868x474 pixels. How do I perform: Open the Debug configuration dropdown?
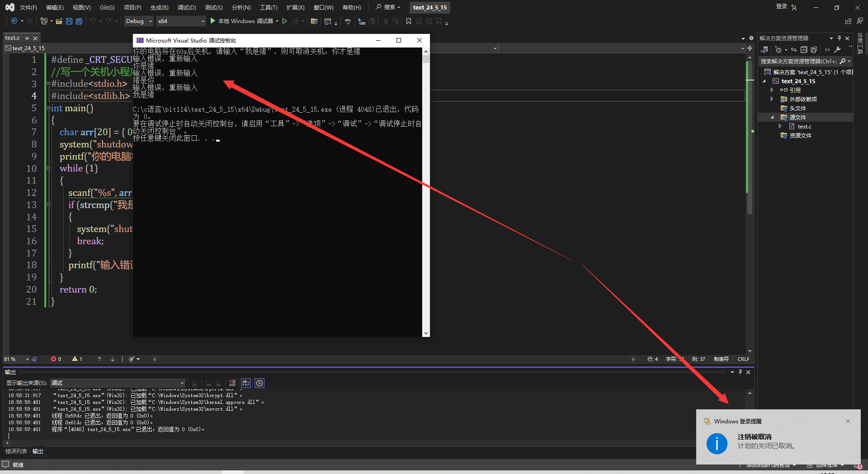coord(139,21)
